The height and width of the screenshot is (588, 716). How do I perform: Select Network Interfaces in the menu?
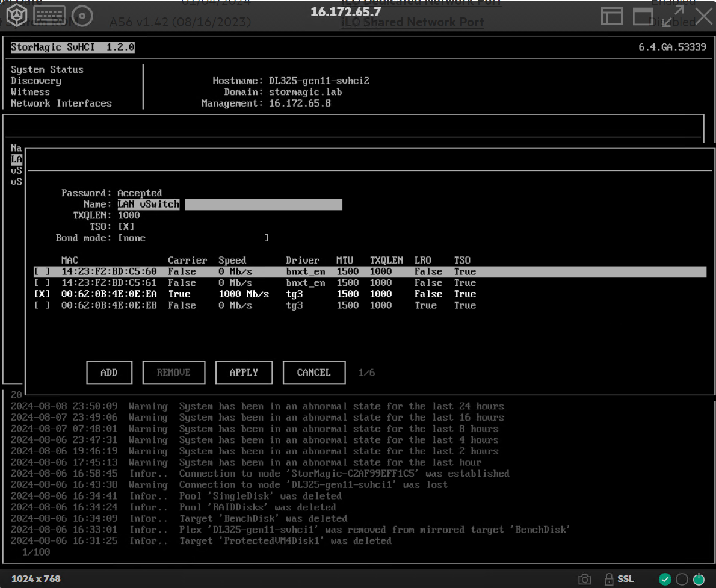click(x=61, y=104)
